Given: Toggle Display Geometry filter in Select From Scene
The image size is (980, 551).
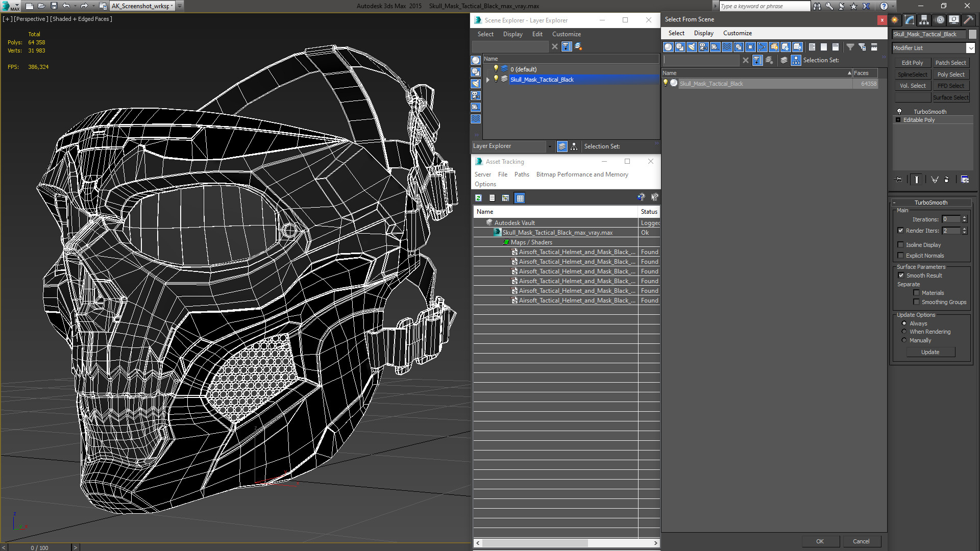Looking at the screenshot, I should 668,47.
